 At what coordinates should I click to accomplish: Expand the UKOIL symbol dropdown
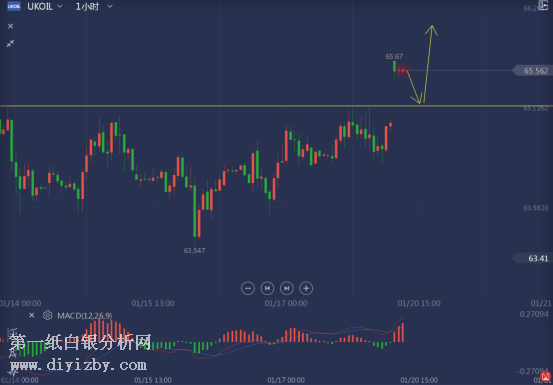[x=60, y=6]
